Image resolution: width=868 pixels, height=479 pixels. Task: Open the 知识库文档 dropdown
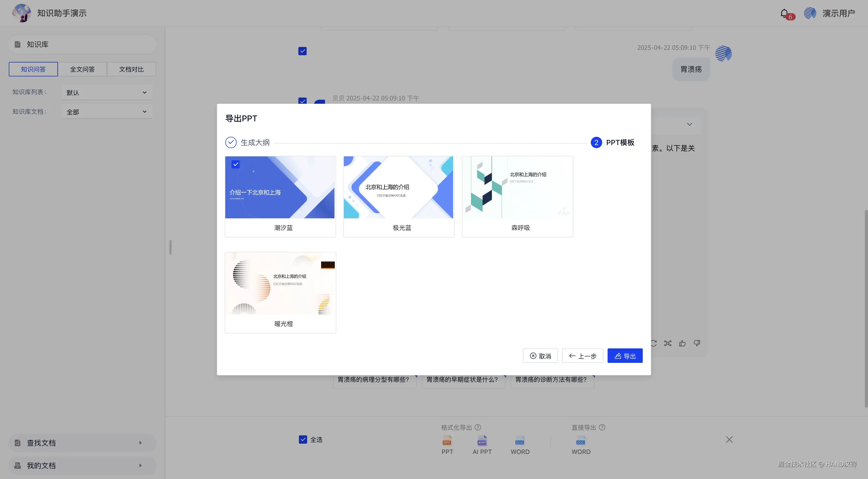[x=107, y=112]
